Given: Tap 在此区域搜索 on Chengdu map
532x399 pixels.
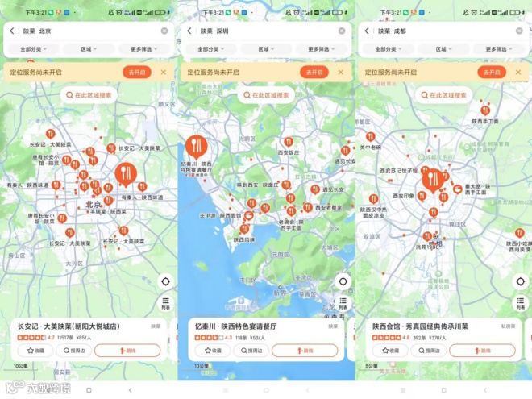Looking at the screenshot, I should pyautogui.click(x=444, y=95).
